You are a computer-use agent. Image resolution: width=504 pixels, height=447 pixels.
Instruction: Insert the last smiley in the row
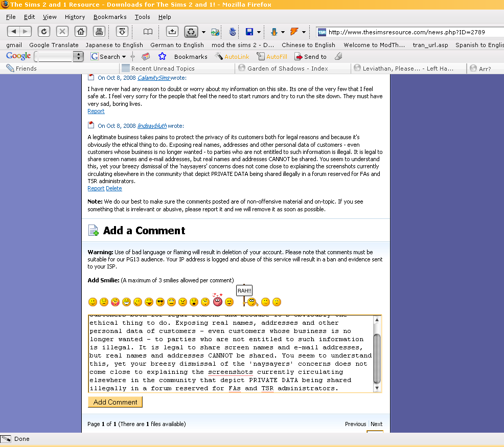[277, 302]
